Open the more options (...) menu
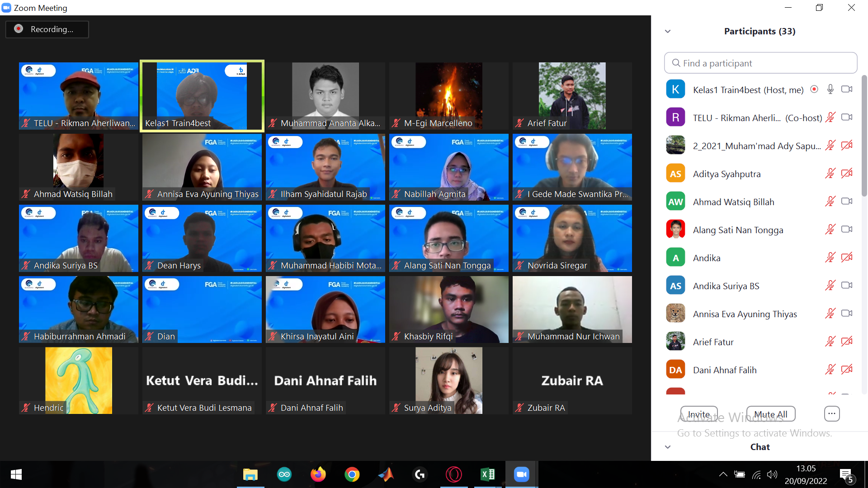The height and width of the screenshot is (488, 868). click(832, 413)
